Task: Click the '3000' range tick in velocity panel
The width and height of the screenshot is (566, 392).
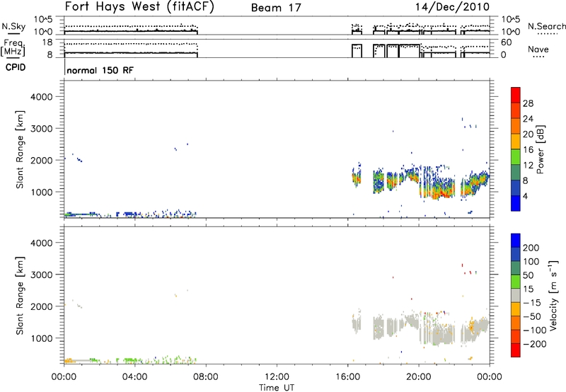Action: (42, 275)
